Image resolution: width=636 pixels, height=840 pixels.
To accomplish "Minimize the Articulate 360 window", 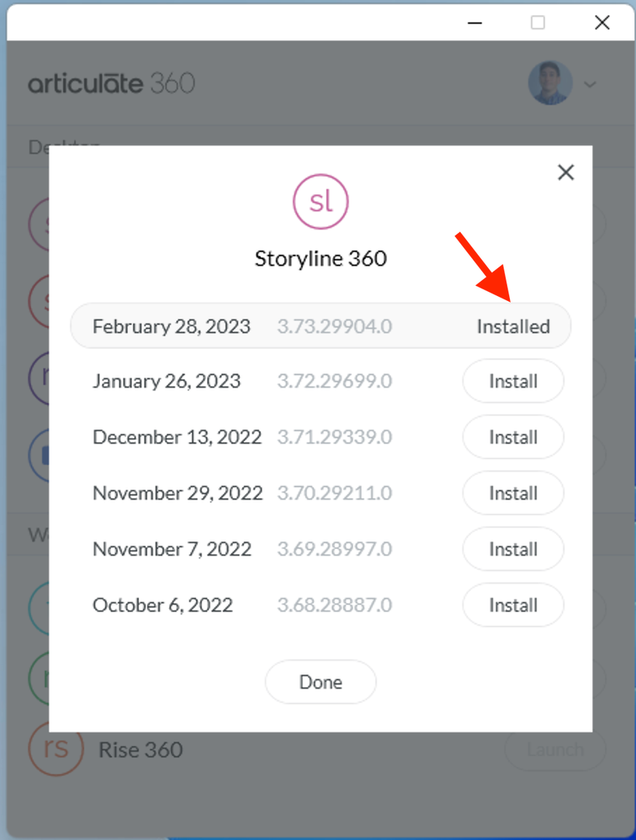I will pos(475,23).
